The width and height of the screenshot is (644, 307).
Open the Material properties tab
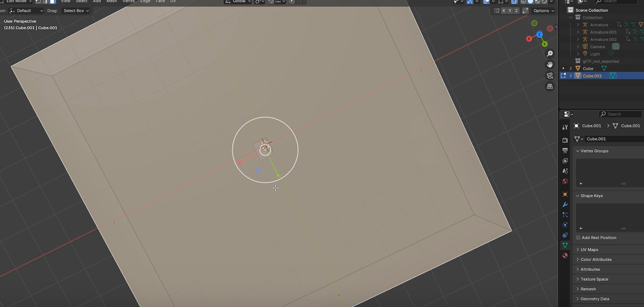point(565,255)
